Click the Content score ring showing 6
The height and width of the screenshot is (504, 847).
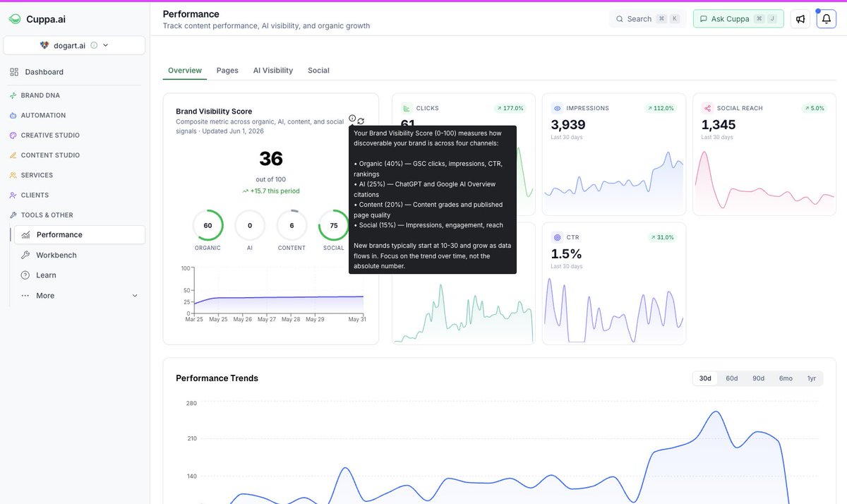(x=292, y=225)
